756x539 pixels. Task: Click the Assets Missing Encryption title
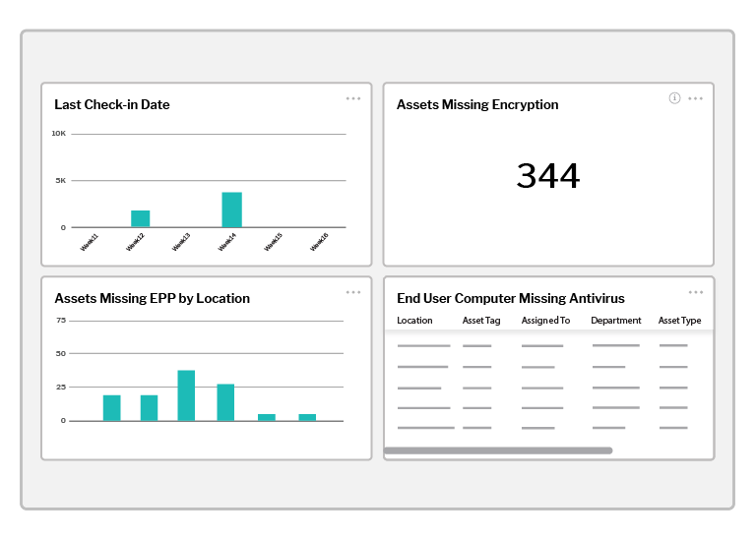[x=477, y=104]
